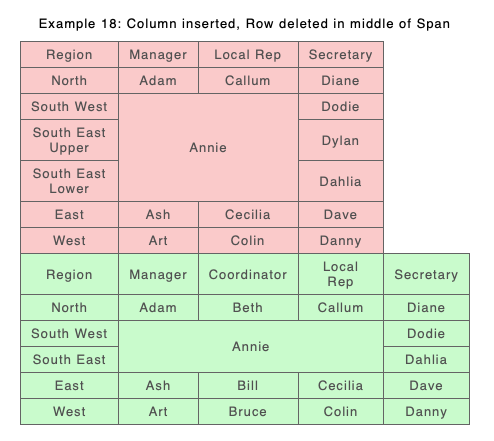This screenshot has height=441, width=494.
Task: Click the Example 18 title text
Action: 244,24
